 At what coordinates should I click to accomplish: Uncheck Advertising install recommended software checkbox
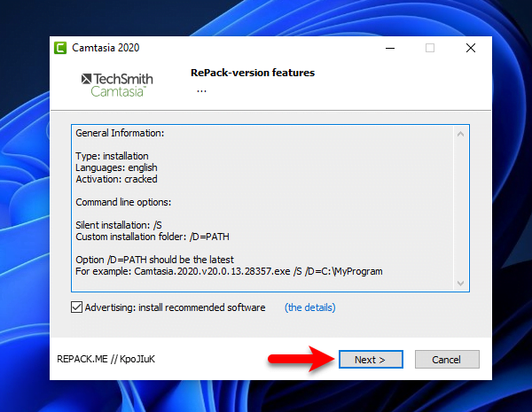[76, 307]
